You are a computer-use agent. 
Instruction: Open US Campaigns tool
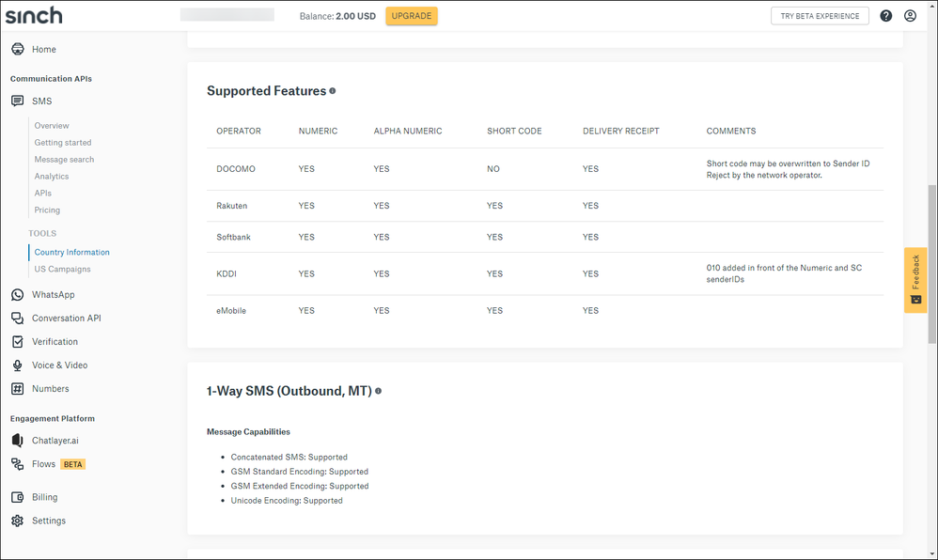click(62, 269)
